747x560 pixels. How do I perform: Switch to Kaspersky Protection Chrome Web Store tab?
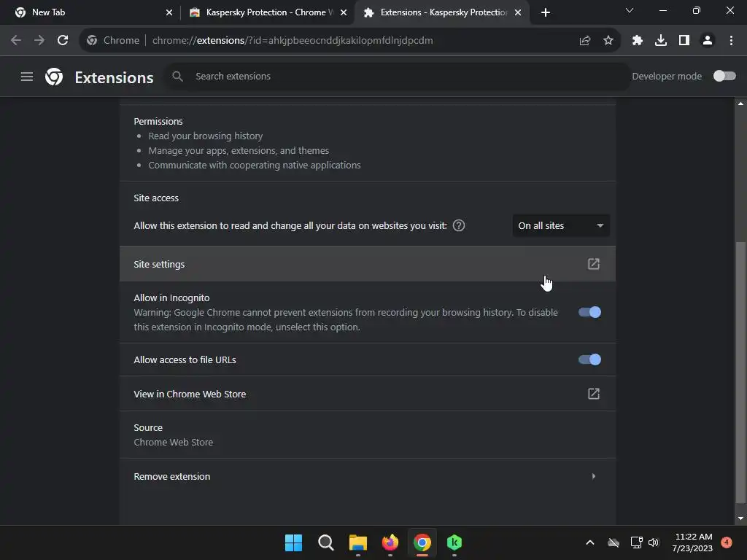point(267,12)
